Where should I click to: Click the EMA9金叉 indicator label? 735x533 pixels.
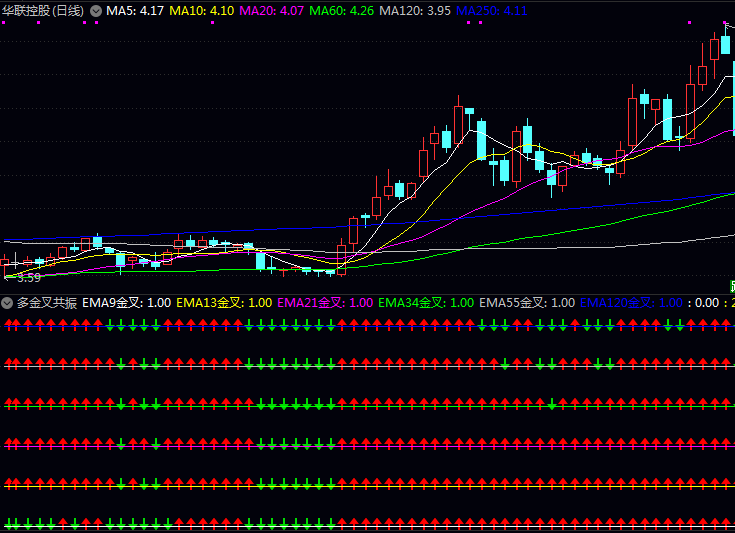(x=127, y=302)
